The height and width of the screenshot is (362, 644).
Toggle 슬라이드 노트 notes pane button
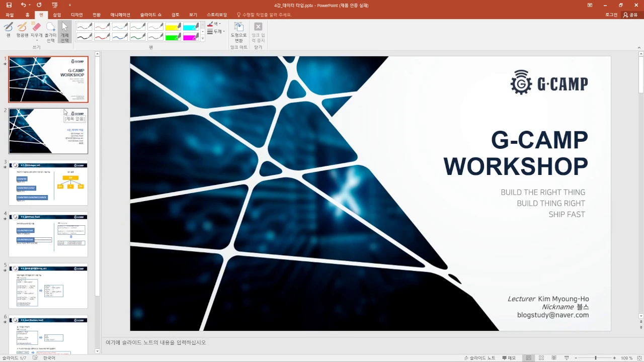pos(479,358)
